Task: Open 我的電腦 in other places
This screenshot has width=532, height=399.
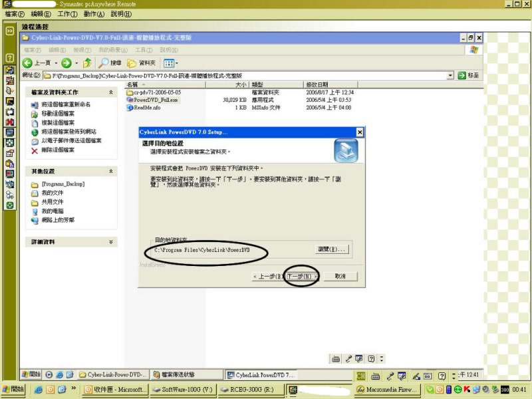Action: [53, 211]
